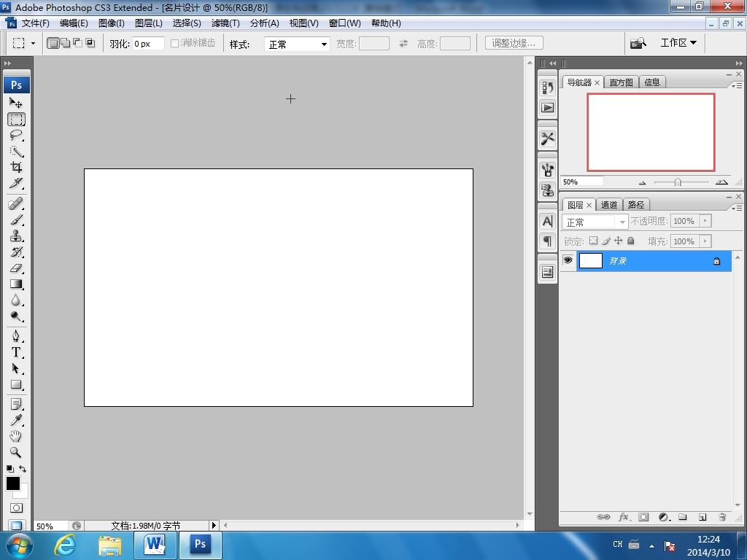Switch to the 通道 tab
The width and height of the screenshot is (747, 560).
pyautogui.click(x=609, y=205)
